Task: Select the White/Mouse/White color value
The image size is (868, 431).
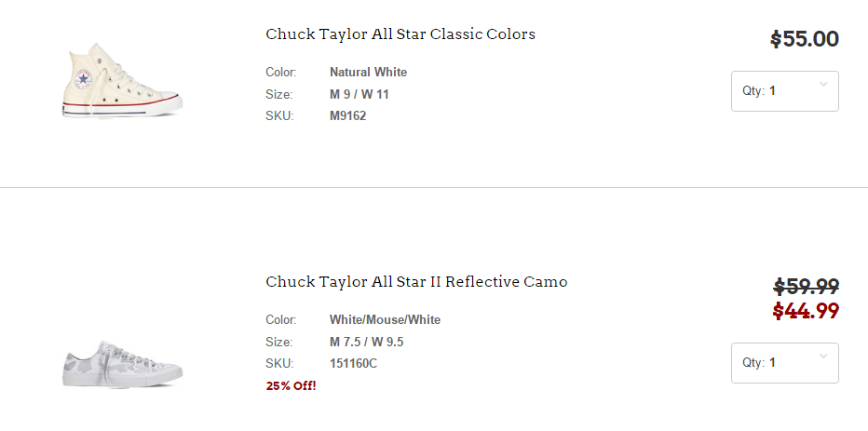Action: click(385, 320)
